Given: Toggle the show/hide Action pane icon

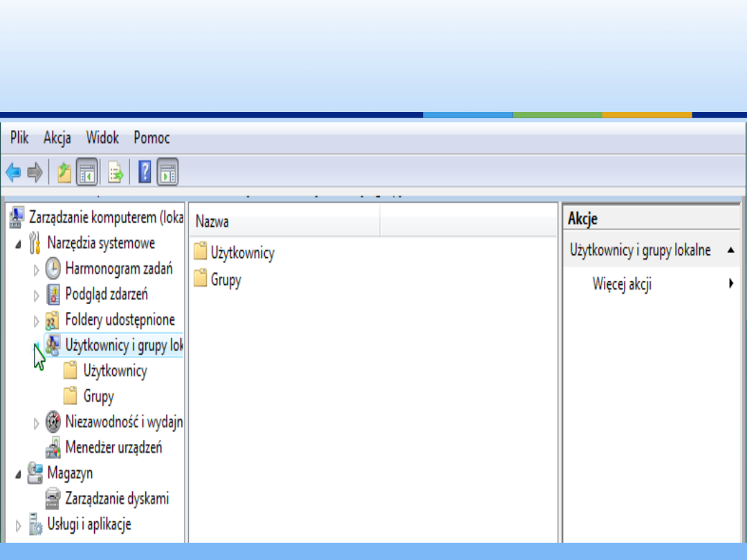Looking at the screenshot, I should pyautogui.click(x=167, y=172).
